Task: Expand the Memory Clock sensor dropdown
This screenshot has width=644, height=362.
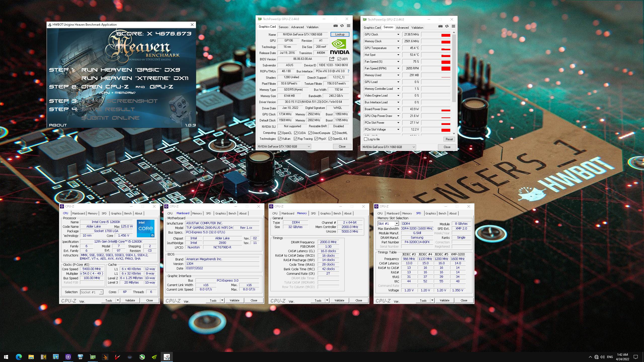Action: pos(398,41)
